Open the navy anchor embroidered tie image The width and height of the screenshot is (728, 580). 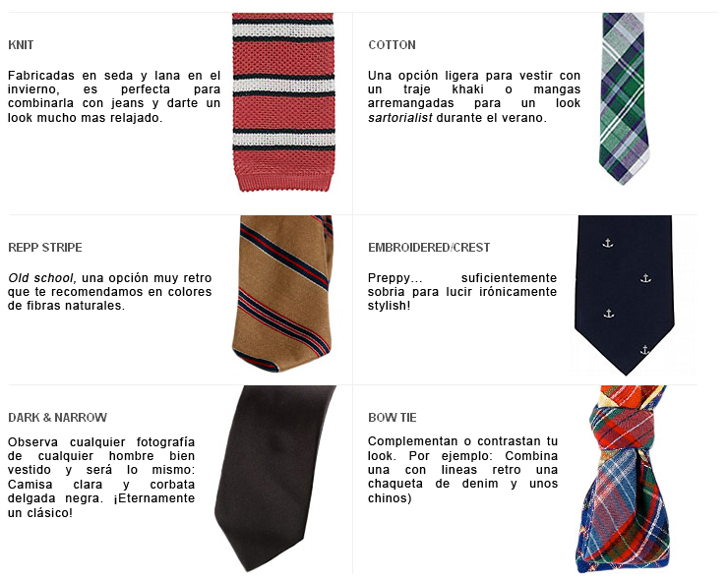(x=625, y=295)
